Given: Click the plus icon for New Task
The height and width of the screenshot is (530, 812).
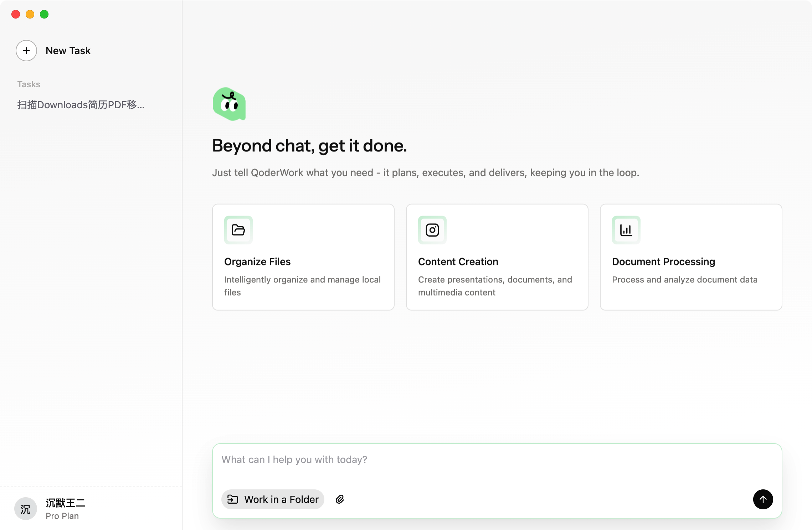Looking at the screenshot, I should click(26, 51).
